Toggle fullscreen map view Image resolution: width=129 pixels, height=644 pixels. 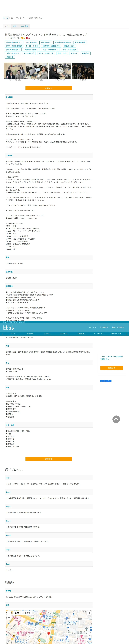(x=88, y=613)
